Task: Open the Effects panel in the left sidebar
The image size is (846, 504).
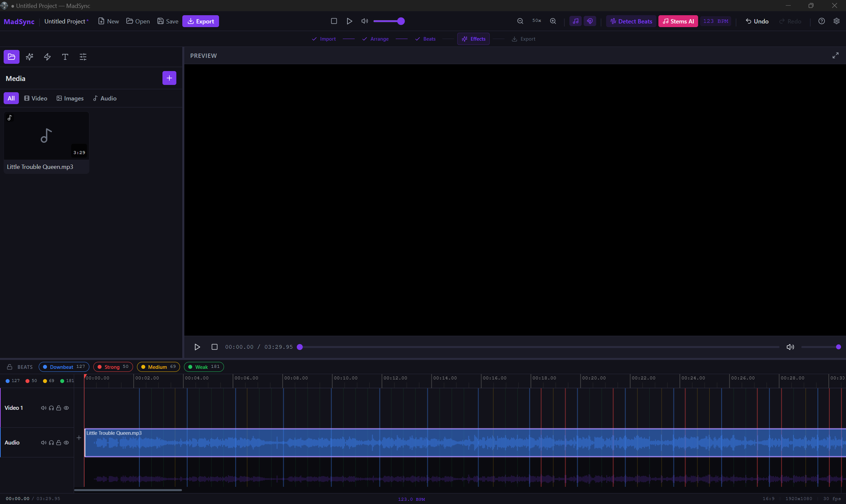Action: 29,57
